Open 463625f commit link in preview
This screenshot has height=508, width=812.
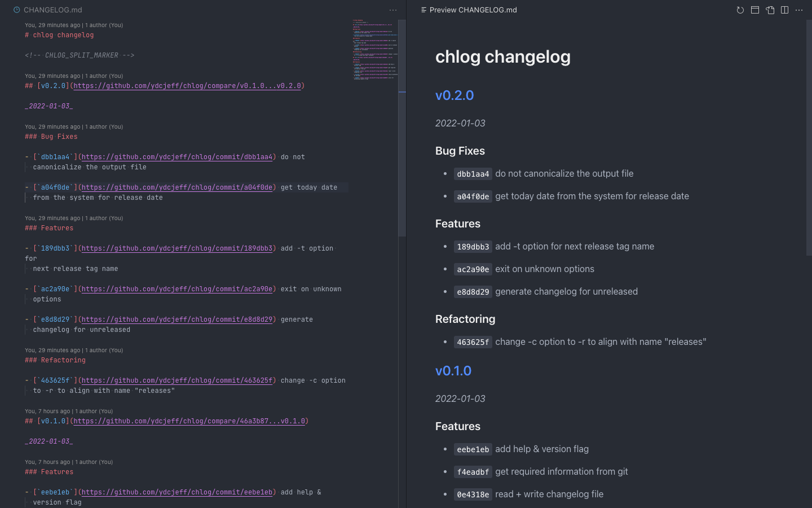(473, 342)
